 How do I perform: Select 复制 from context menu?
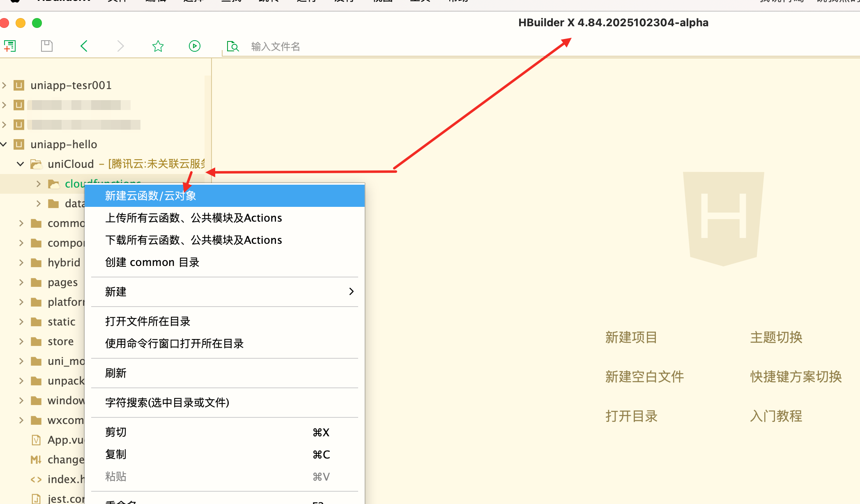click(x=116, y=454)
